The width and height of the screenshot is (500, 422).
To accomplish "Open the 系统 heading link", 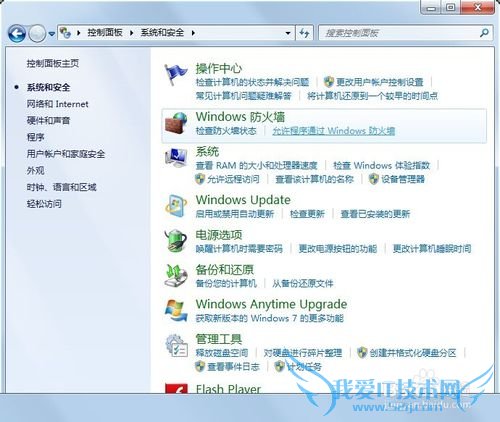I will coord(207,152).
